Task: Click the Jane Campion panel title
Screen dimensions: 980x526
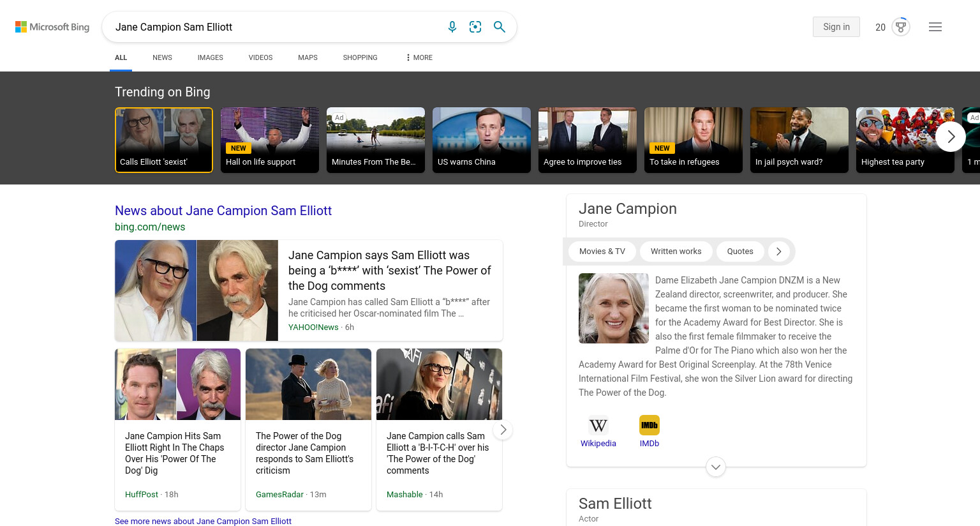Action: tap(628, 209)
